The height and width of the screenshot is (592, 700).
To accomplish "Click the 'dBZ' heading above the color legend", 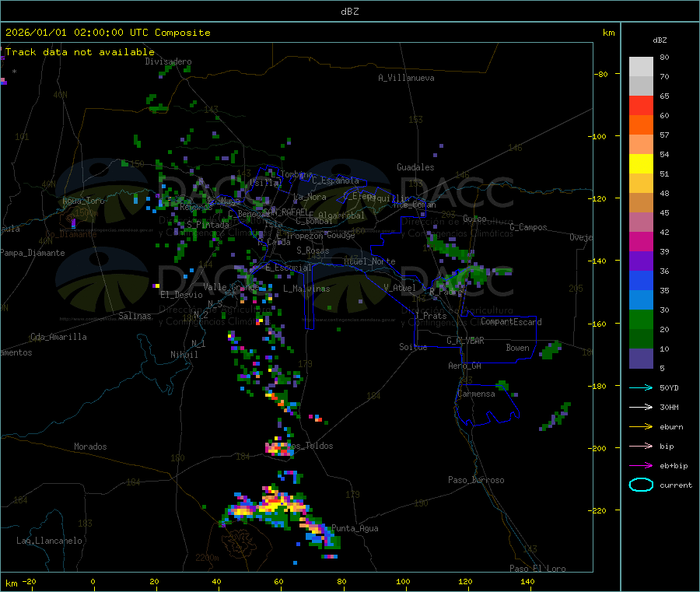I will pos(660,40).
